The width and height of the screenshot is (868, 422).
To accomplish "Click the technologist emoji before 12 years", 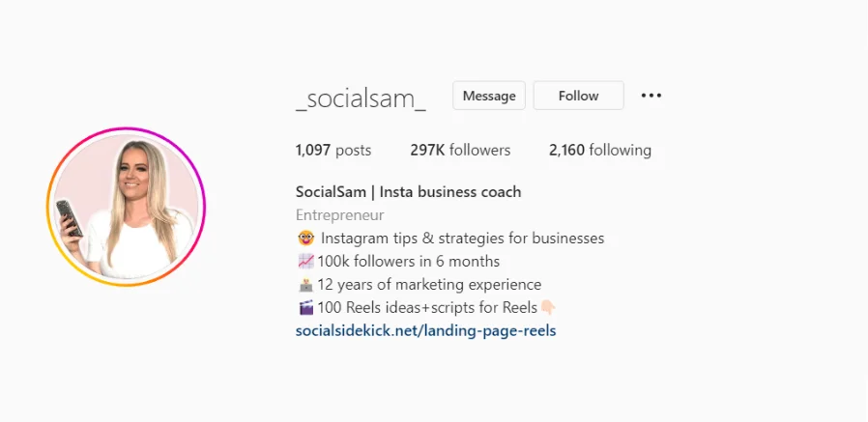I will click(305, 284).
